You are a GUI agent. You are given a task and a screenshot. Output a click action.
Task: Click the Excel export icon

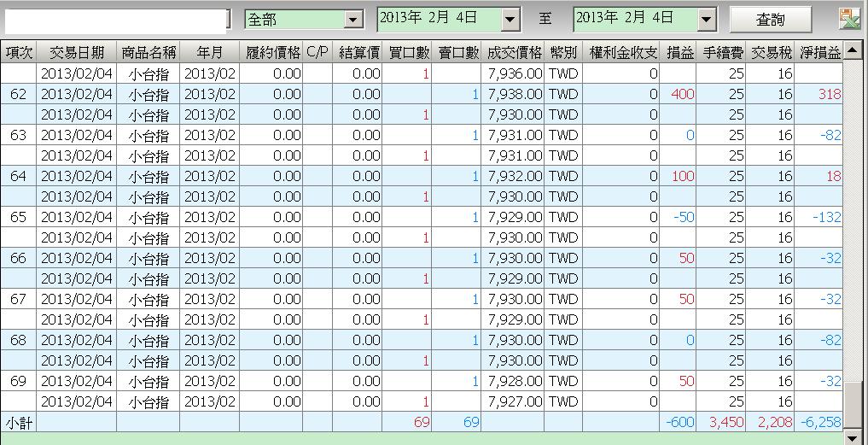click(848, 19)
